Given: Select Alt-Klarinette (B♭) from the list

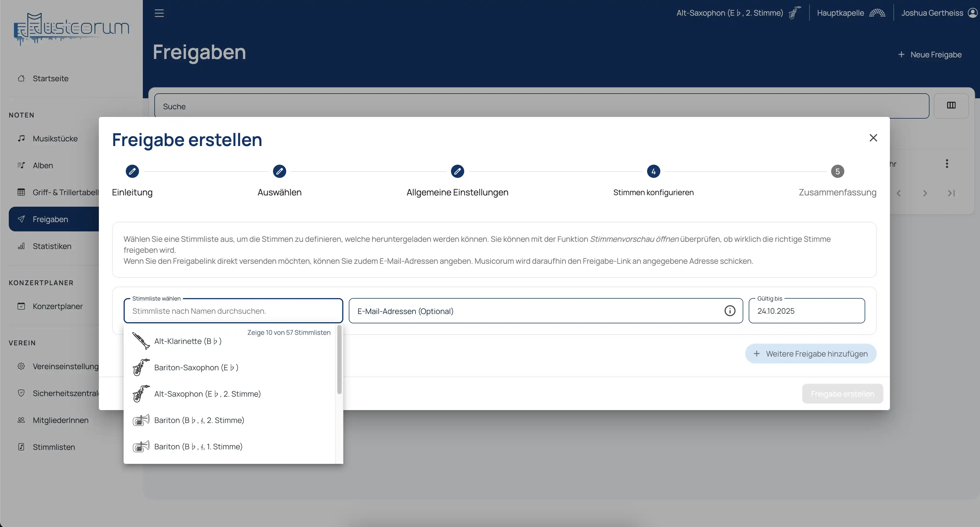Looking at the screenshot, I should (x=188, y=341).
